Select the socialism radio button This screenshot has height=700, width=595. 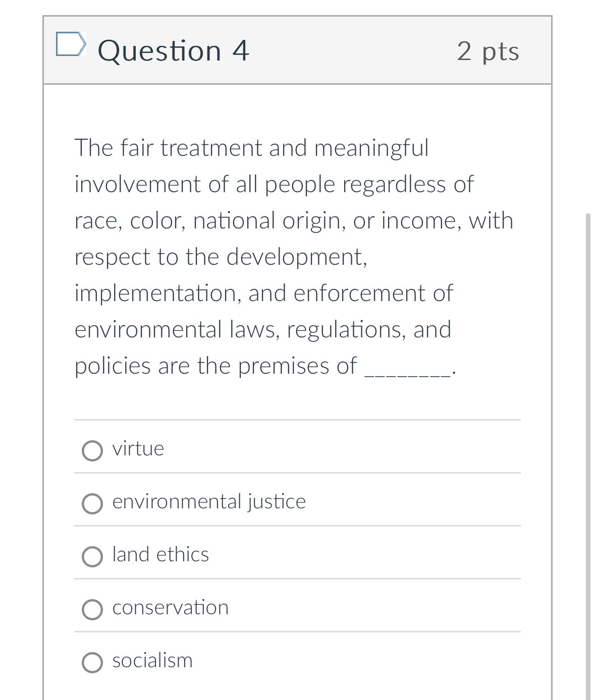pos(92,663)
